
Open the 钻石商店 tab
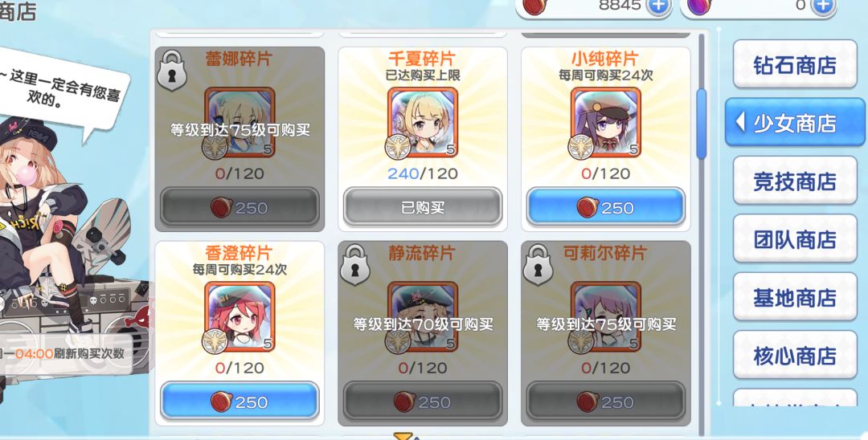pyautogui.click(x=795, y=65)
